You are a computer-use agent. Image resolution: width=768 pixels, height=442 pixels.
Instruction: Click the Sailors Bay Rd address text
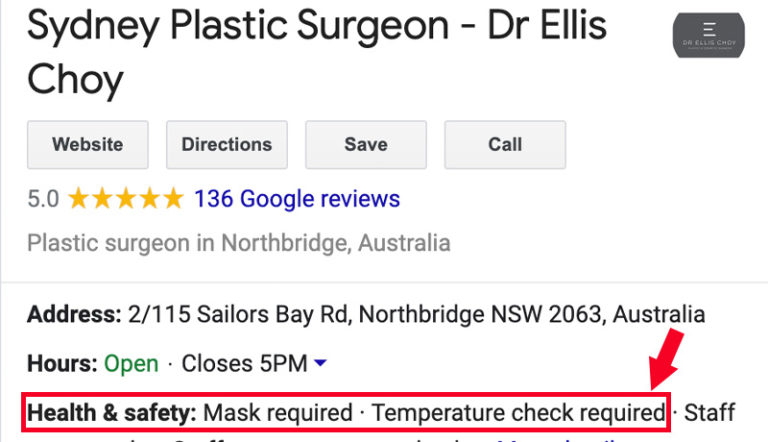click(416, 314)
